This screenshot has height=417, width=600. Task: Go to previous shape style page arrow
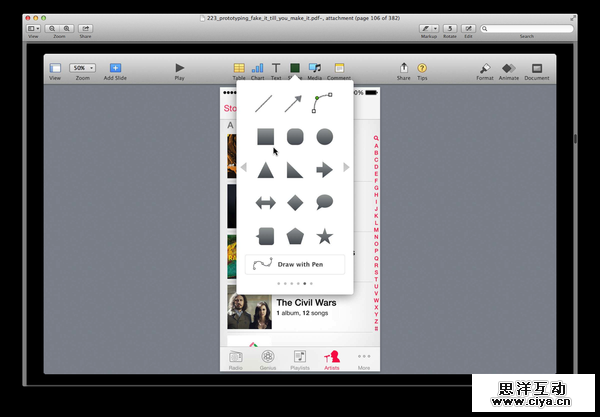coord(243,167)
